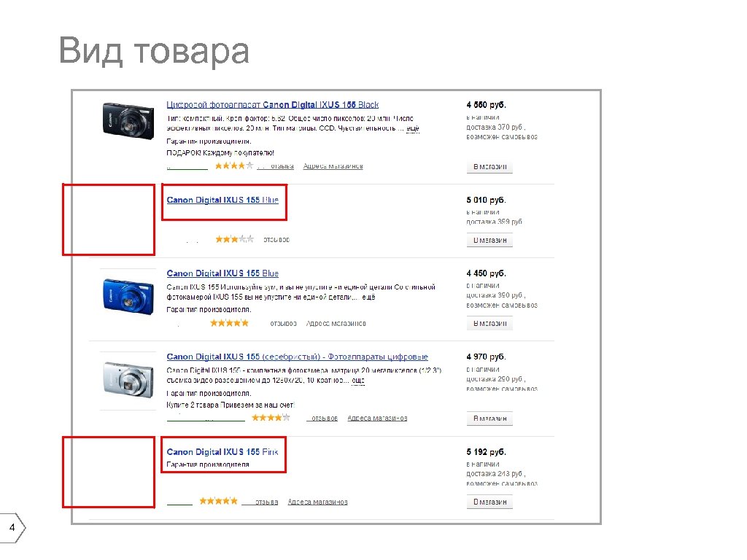Open the third listing's IXUS 155 Blue link
Viewport: 747px width, 560px height.
pos(222,273)
